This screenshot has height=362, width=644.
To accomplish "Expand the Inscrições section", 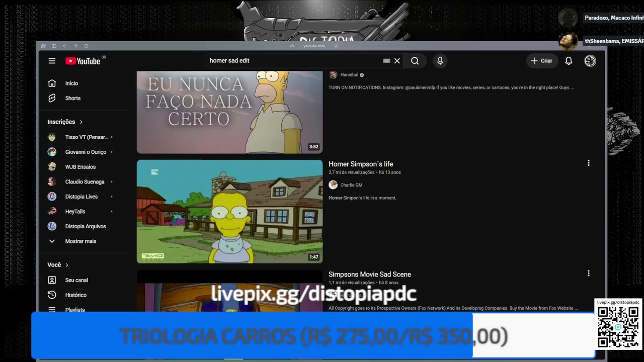I will [x=65, y=122].
